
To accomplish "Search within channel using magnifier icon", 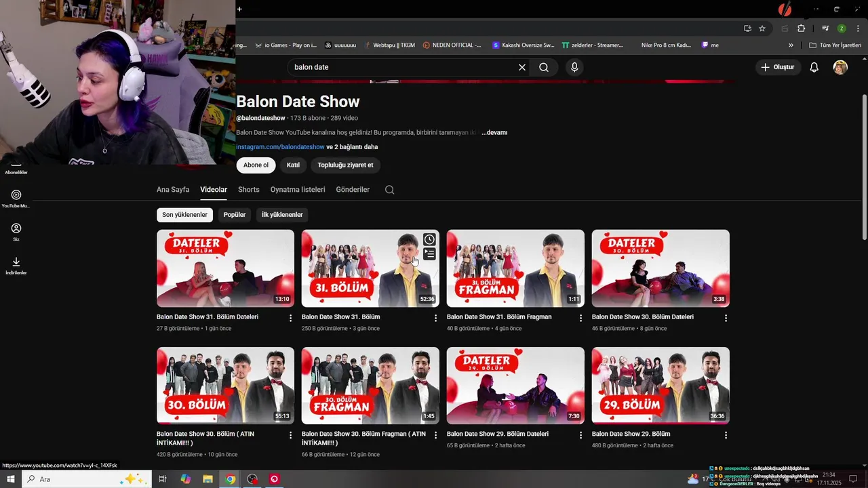I will point(389,190).
